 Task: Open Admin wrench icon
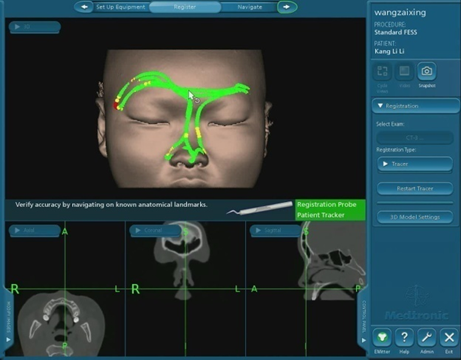(x=427, y=338)
